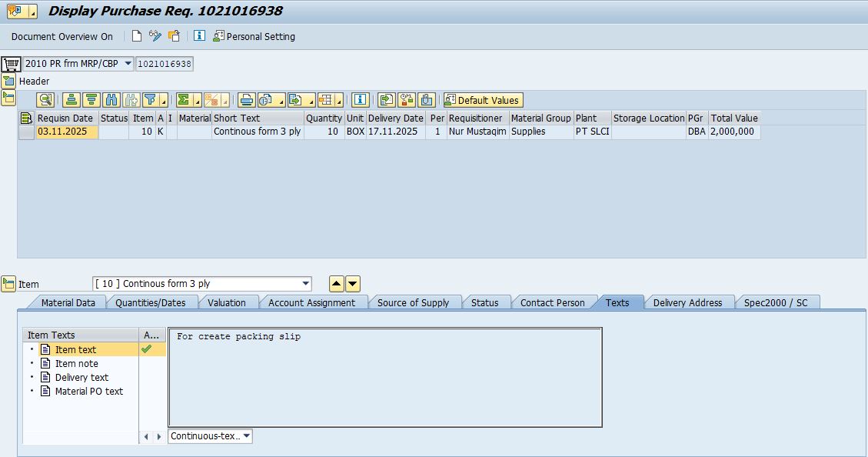Sort descending in item grid toolbar
The image size is (868, 457).
coord(91,100)
